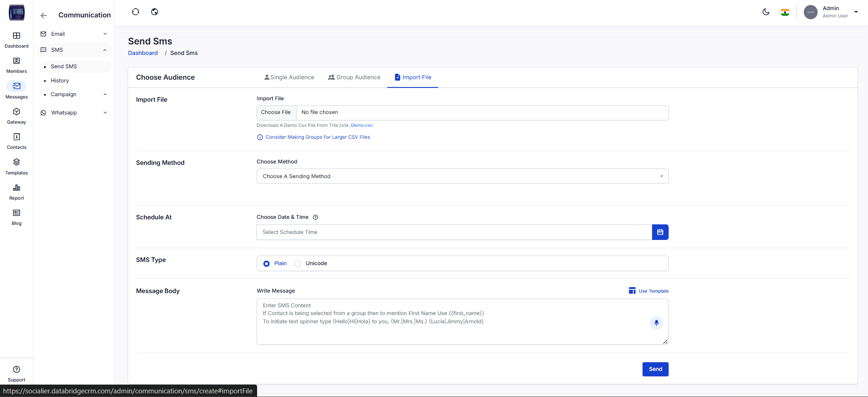
Task: Expand the Email menu section
Action: coord(74,34)
